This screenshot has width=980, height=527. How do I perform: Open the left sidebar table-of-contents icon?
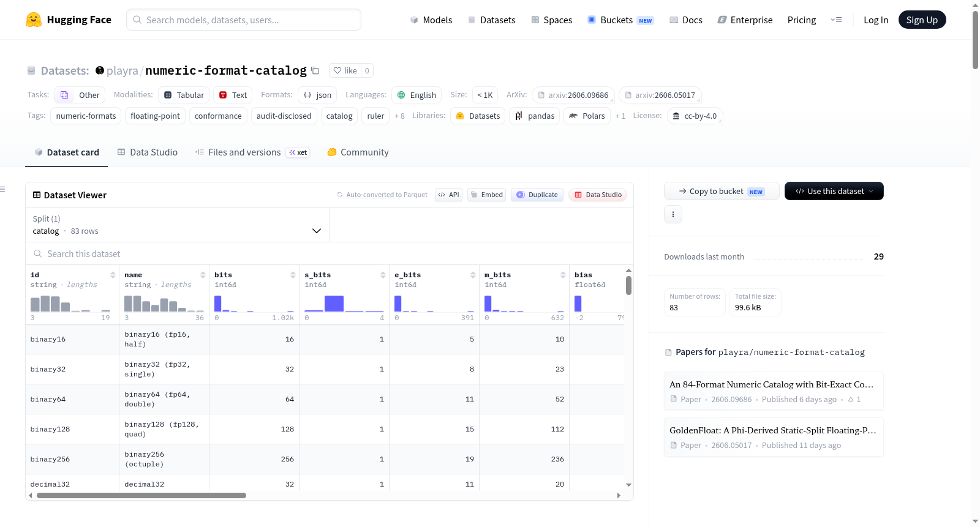[2, 189]
